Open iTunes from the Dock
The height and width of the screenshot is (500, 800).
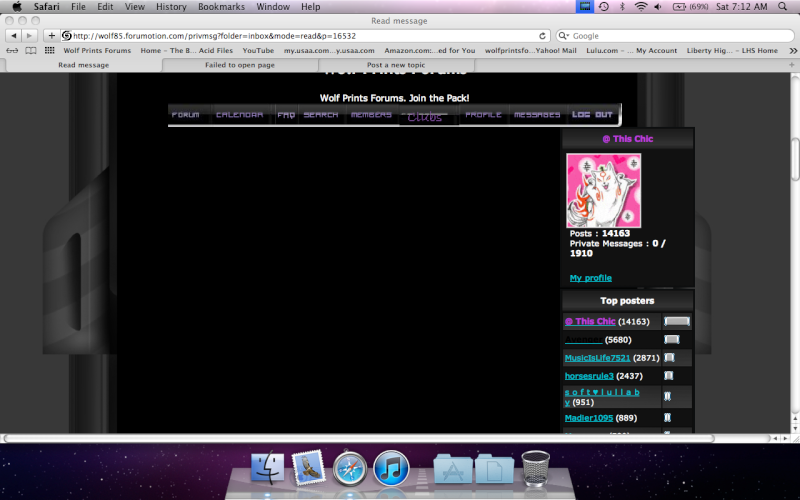pyautogui.click(x=391, y=467)
